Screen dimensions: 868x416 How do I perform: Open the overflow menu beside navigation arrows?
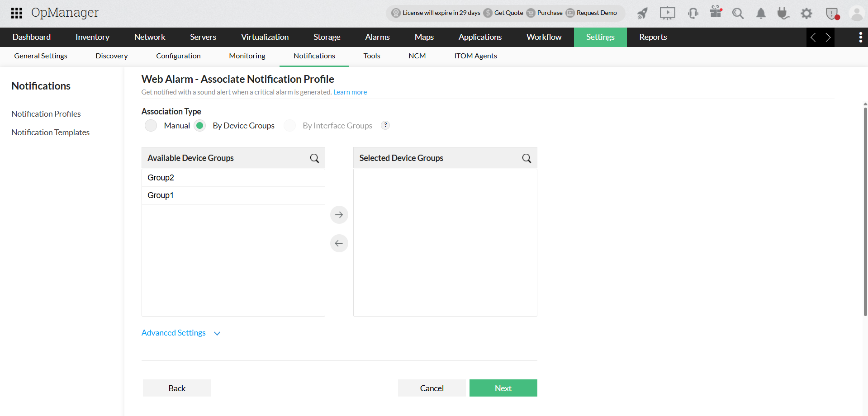point(860,37)
